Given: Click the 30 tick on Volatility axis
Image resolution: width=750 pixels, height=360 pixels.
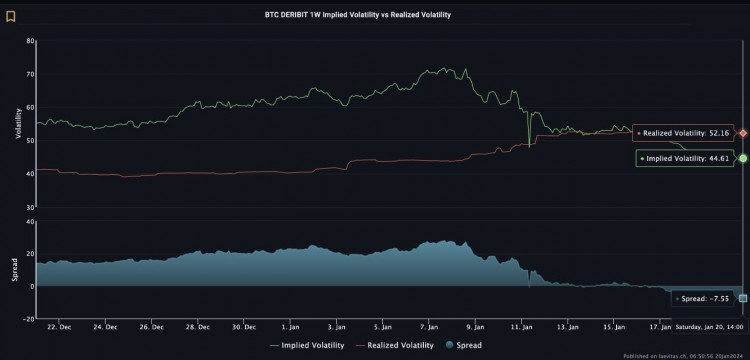Looking at the screenshot, I should [x=30, y=207].
